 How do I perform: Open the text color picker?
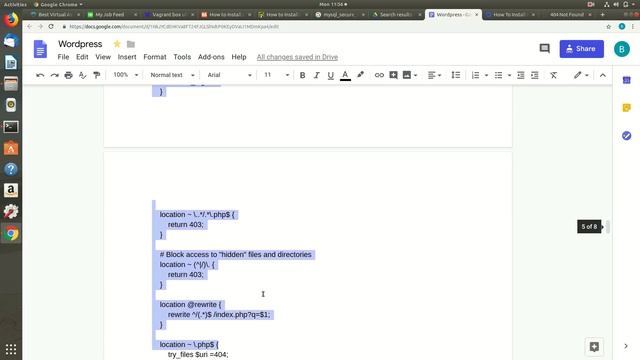tap(345, 75)
